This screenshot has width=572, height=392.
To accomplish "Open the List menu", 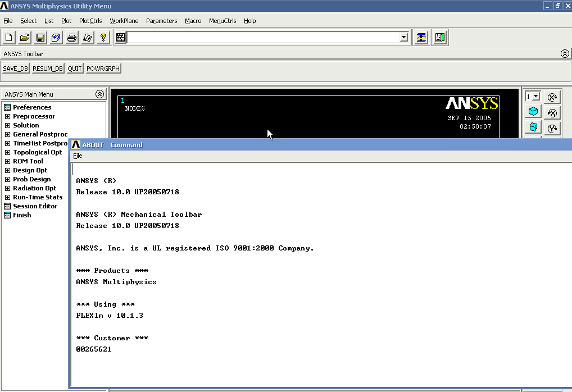I will (x=49, y=21).
